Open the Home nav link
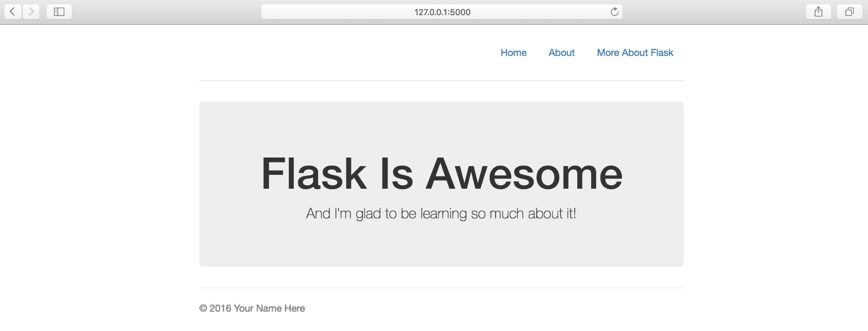 (513, 52)
